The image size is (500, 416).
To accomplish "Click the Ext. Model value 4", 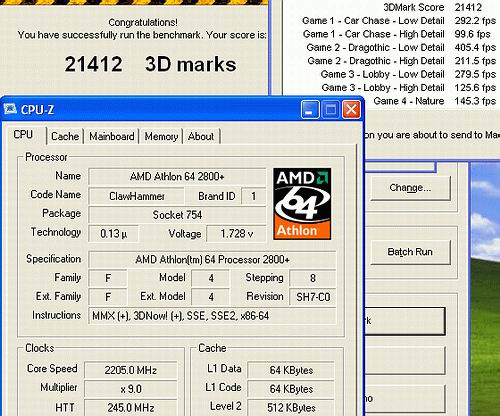I will point(211,297).
